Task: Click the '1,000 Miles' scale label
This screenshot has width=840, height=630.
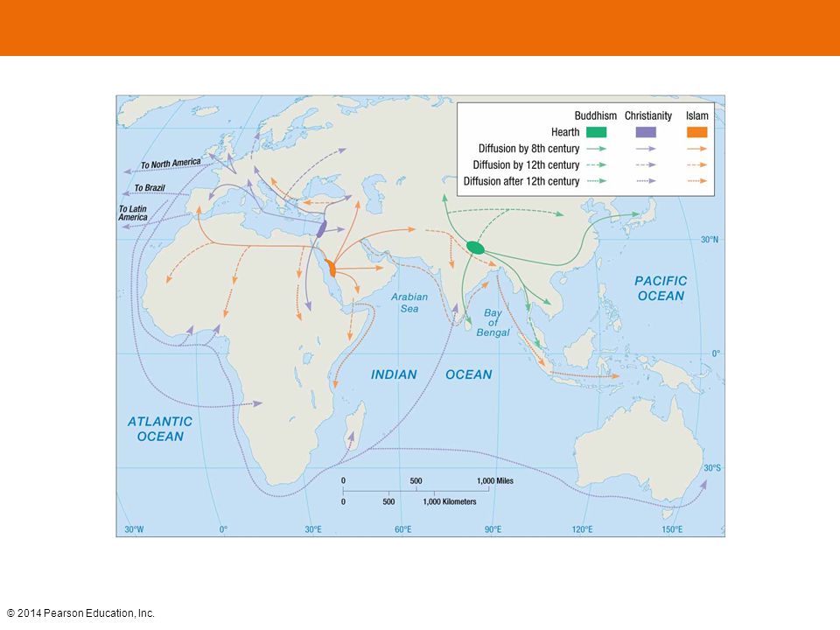Action: tap(495, 481)
